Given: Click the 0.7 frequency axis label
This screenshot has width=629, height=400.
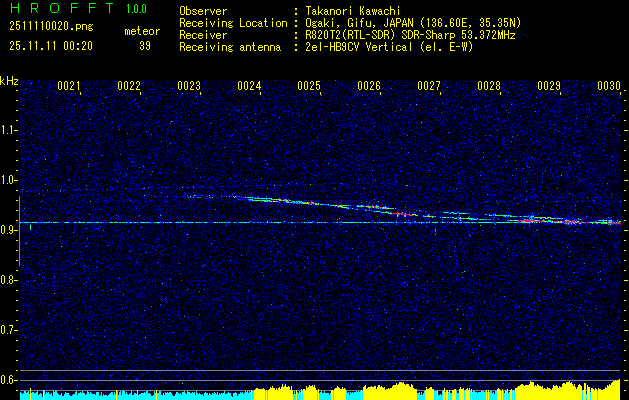Looking at the screenshot, I should click(x=9, y=328).
